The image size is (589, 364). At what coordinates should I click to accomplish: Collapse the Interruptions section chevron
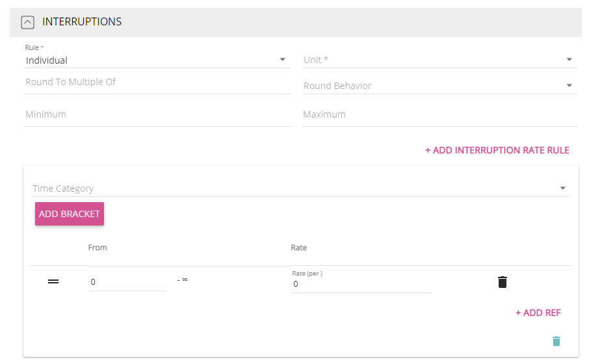[27, 22]
